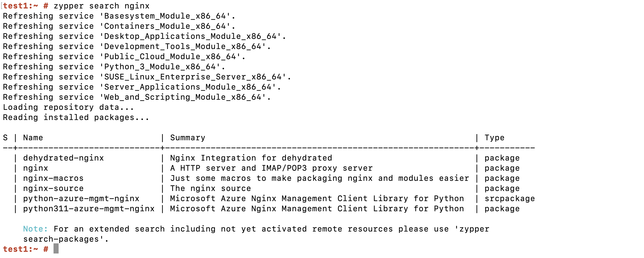Click the Name column header

(x=33, y=137)
